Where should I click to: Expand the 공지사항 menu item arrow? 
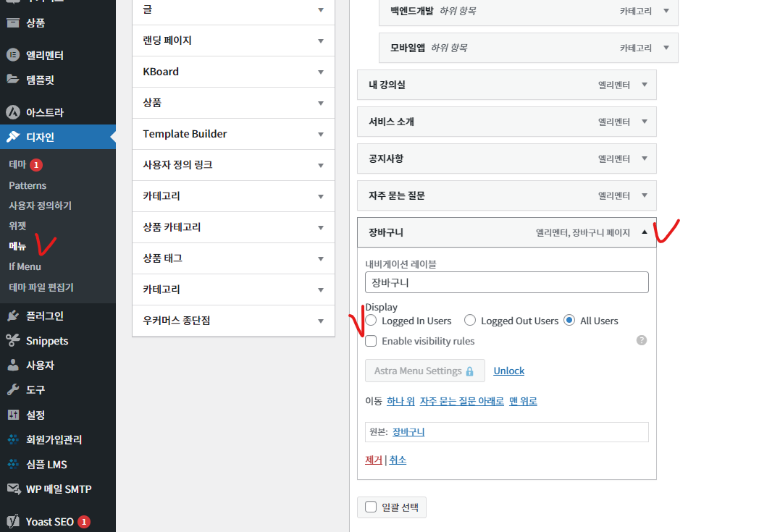click(645, 158)
